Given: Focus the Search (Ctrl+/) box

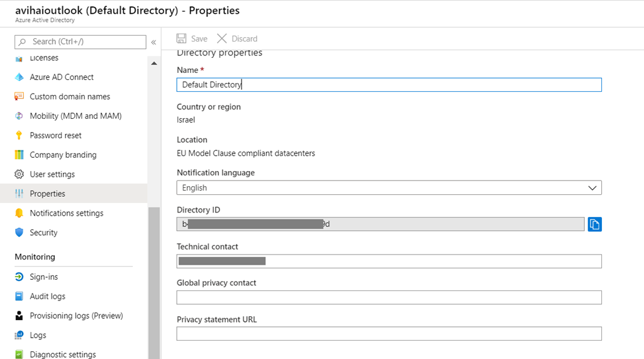Looking at the screenshot, I should point(80,42).
